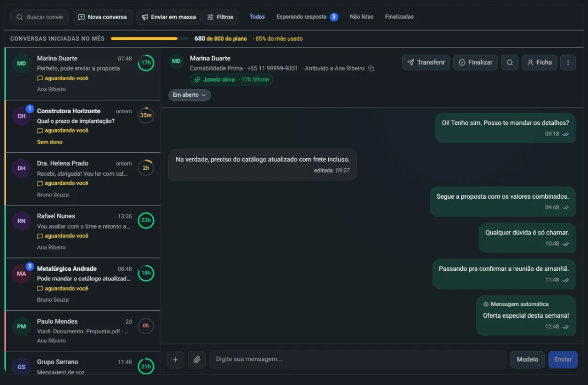
Task: Click 'Oferta especial desta semana!' message
Action: coord(526,316)
